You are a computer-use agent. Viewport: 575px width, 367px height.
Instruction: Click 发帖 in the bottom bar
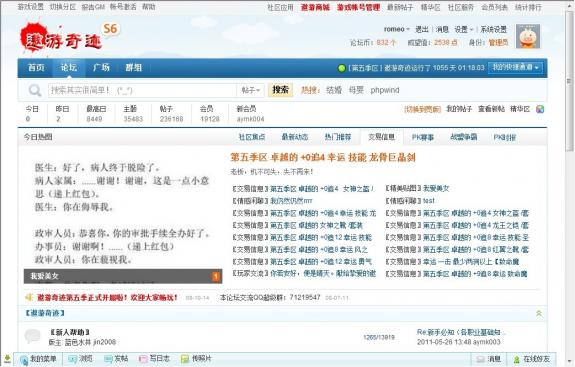tap(116, 359)
